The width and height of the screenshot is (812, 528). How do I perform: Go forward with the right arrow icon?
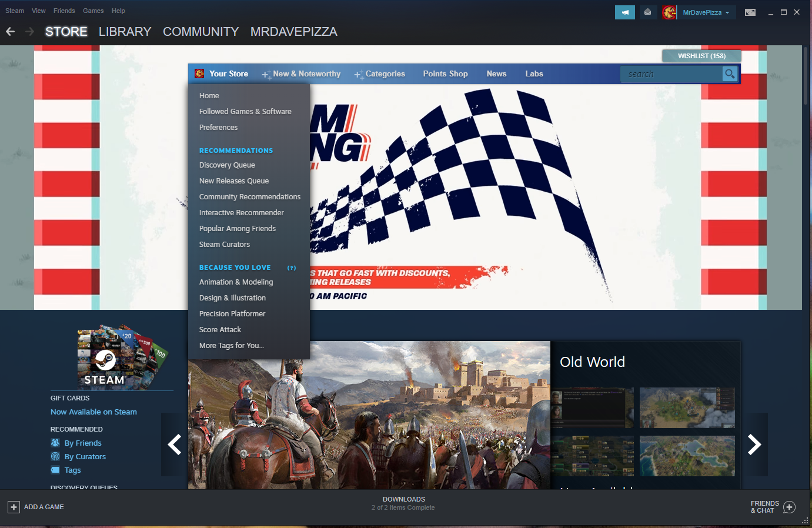click(29, 32)
